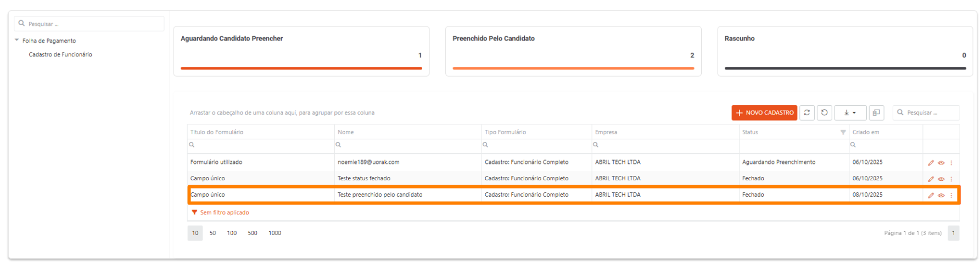Open the column chooser icon
Screen dimensions: 980x262
(876, 113)
